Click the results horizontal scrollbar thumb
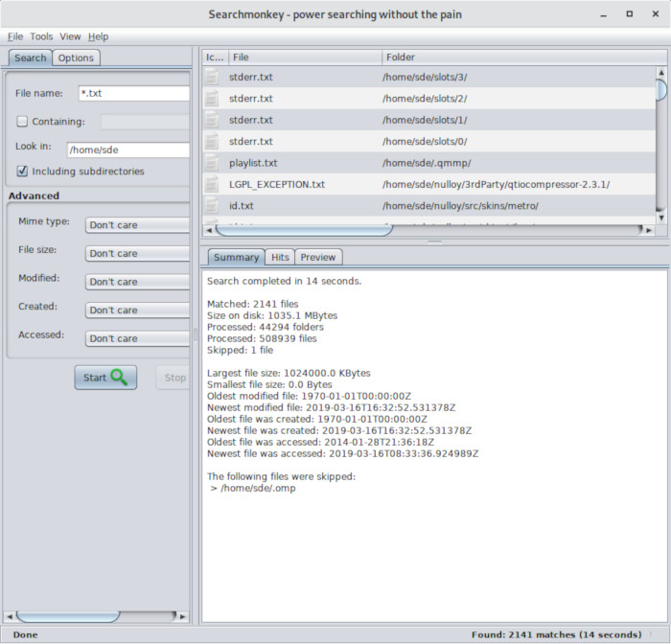Screen dimensions: 671x644 (304, 230)
